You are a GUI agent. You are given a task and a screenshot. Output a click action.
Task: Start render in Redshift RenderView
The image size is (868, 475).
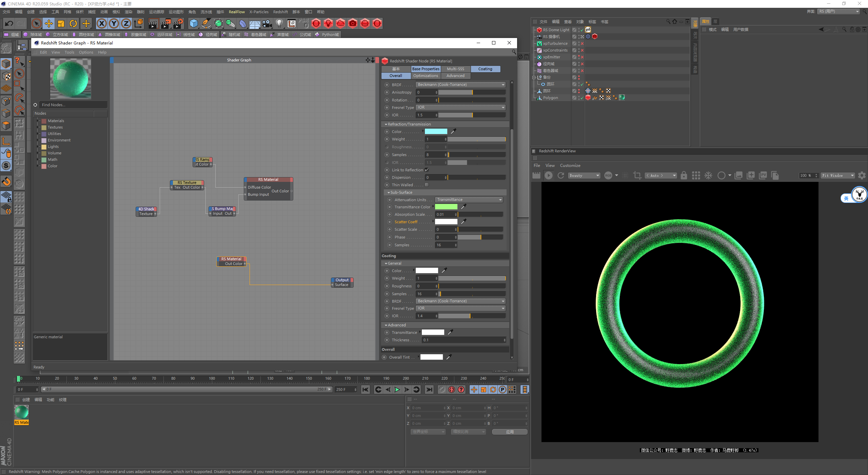coord(548,175)
